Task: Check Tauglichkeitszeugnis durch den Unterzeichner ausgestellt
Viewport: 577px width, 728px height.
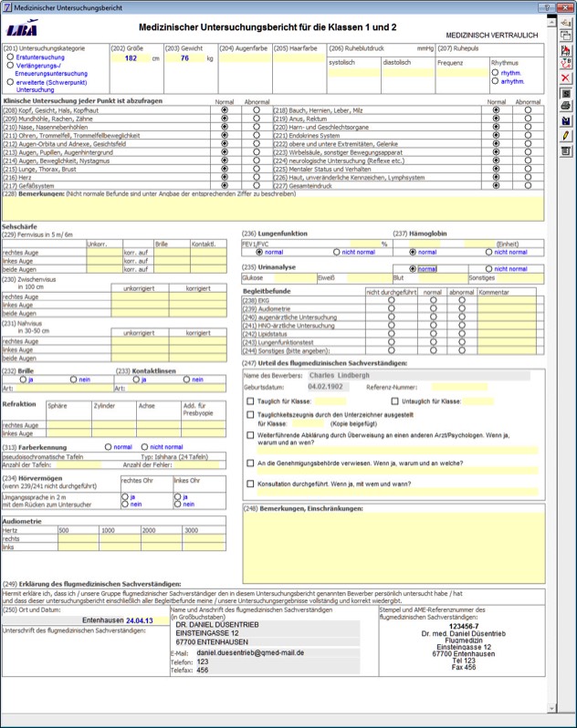Action: tap(250, 414)
